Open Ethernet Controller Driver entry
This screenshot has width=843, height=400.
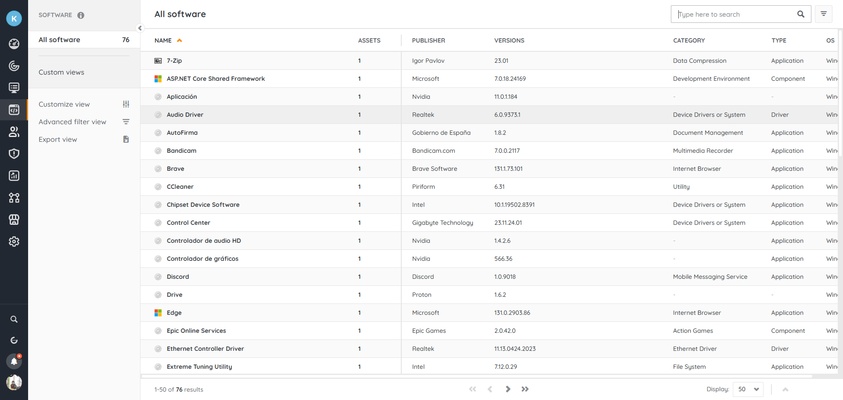[205, 348]
